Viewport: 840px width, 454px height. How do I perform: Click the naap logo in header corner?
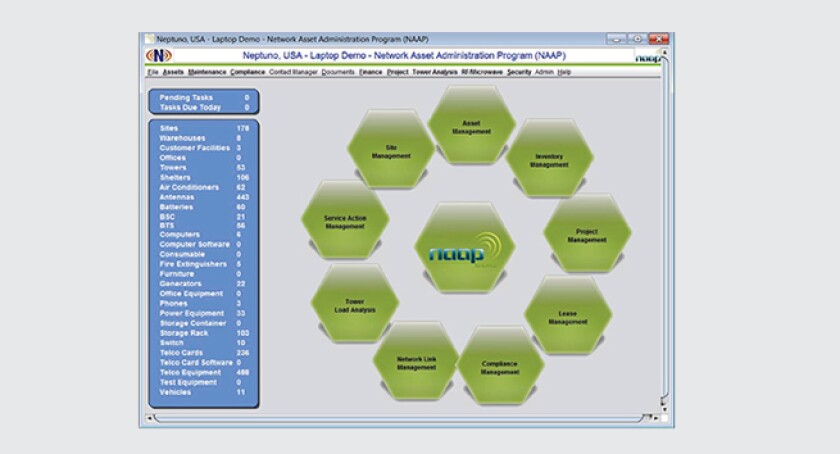648,57
